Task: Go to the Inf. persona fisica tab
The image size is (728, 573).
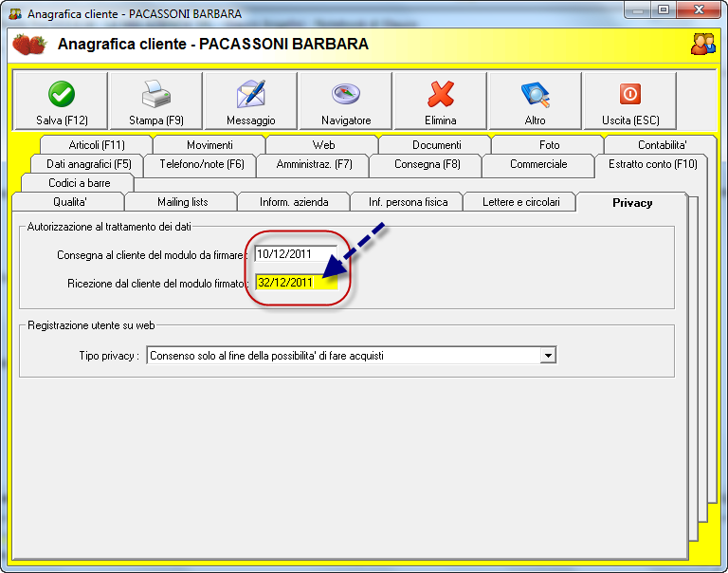Action: pyautogui.click(x=409, y=202)
